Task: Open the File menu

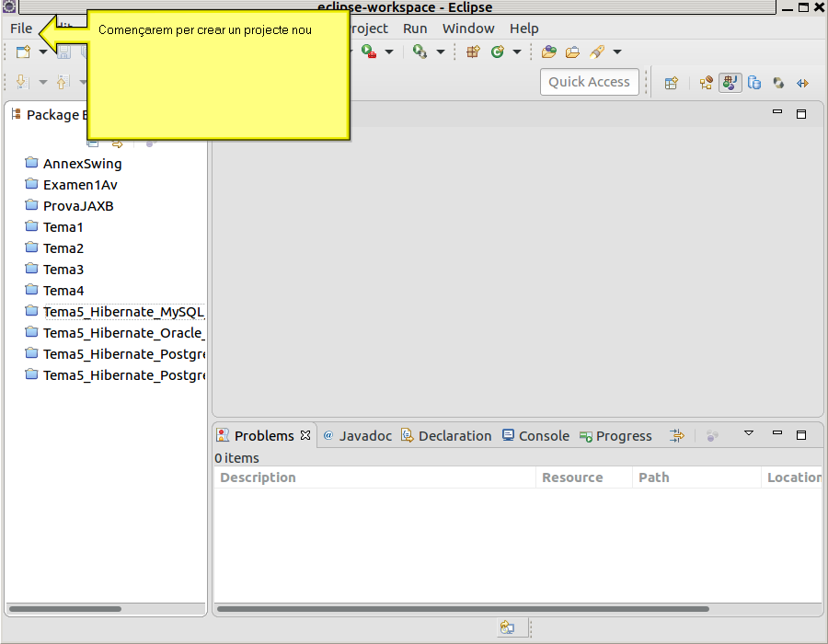Action: click(21, 29)
